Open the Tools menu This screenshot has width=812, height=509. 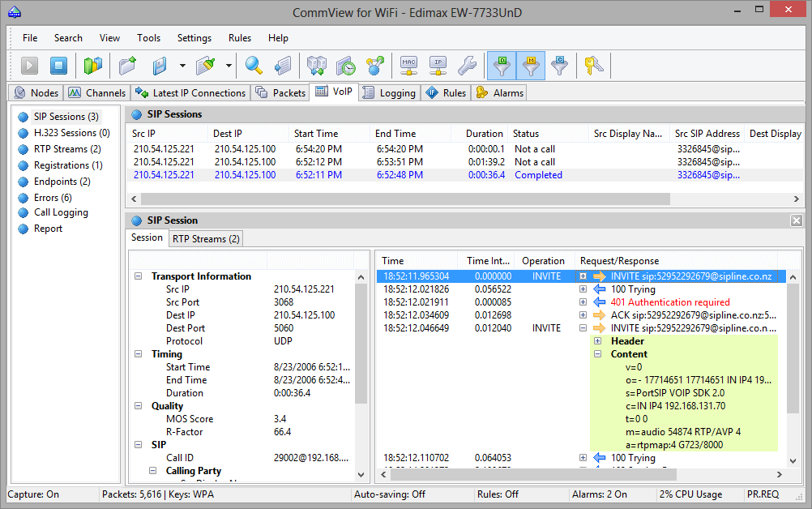(x=148, y=37)
